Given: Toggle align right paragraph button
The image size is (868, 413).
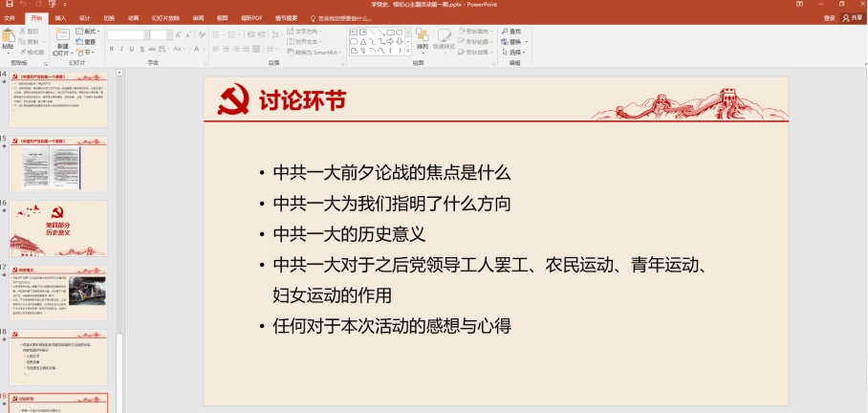Looking at the screenshot, I should [237, 49].
